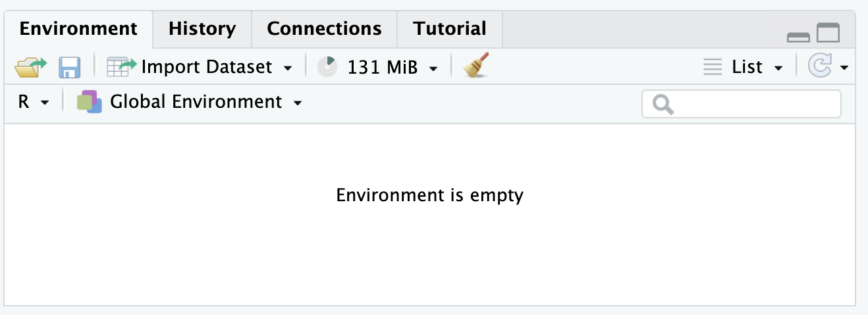Click the Global Environment colored squares icon

coord(90,102)
